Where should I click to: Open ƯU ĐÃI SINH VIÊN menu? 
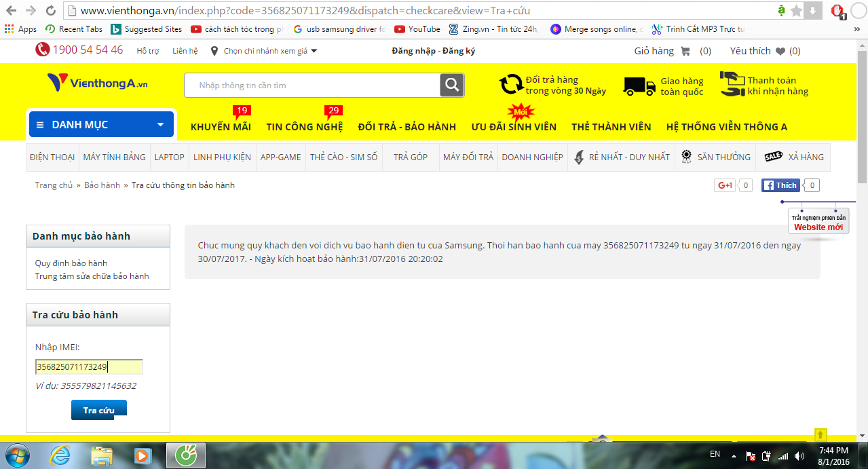514,127
